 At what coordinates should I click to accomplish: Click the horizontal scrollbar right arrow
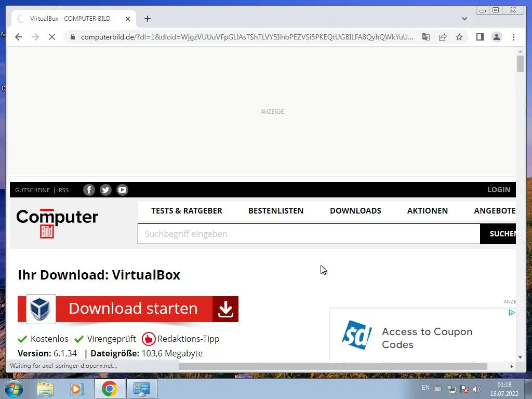pos(512,366)
